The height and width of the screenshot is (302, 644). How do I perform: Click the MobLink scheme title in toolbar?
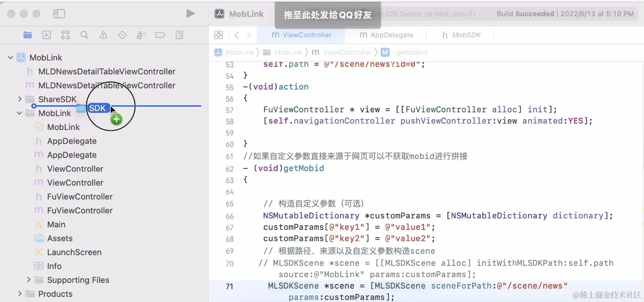click(x=246, y=14)
